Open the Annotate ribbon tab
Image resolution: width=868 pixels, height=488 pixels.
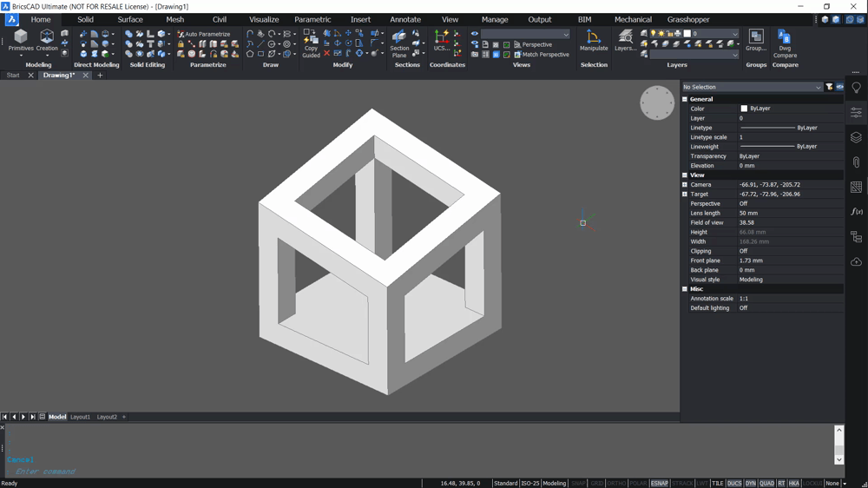pyautogui.click(x=405, y=19)
